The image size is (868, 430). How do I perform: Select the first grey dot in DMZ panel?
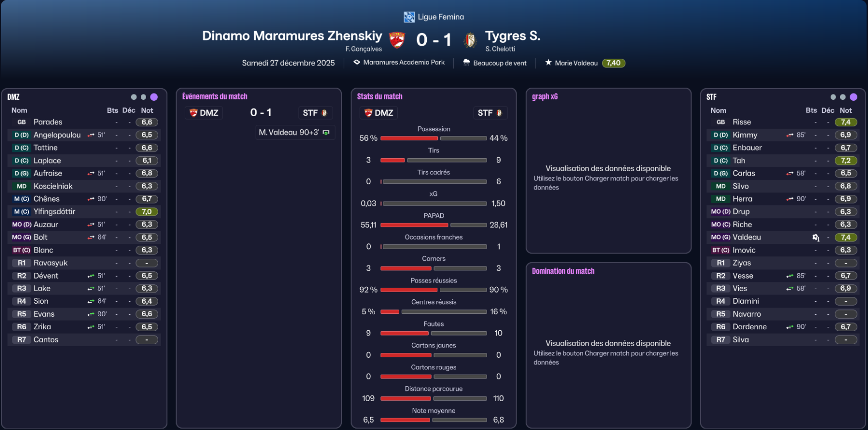coord(134,97)
